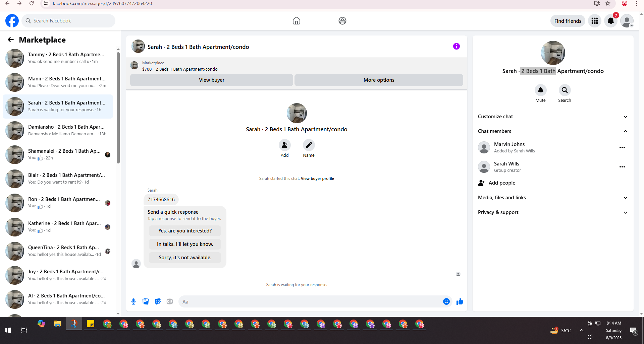The image size is (644, 344).
Task: Collapse the Chat members section
Action: (x=553, y=131)
